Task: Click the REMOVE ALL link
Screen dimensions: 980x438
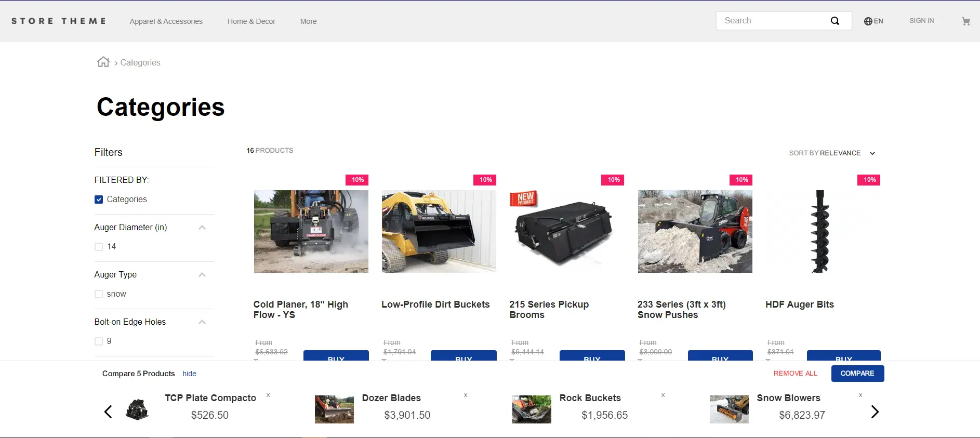Action: pos(795,374)
